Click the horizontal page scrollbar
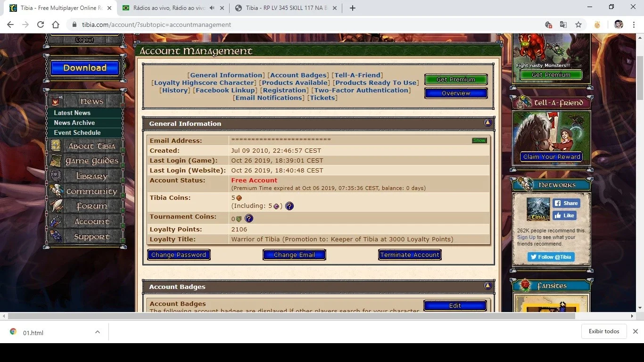 [291, 316]
